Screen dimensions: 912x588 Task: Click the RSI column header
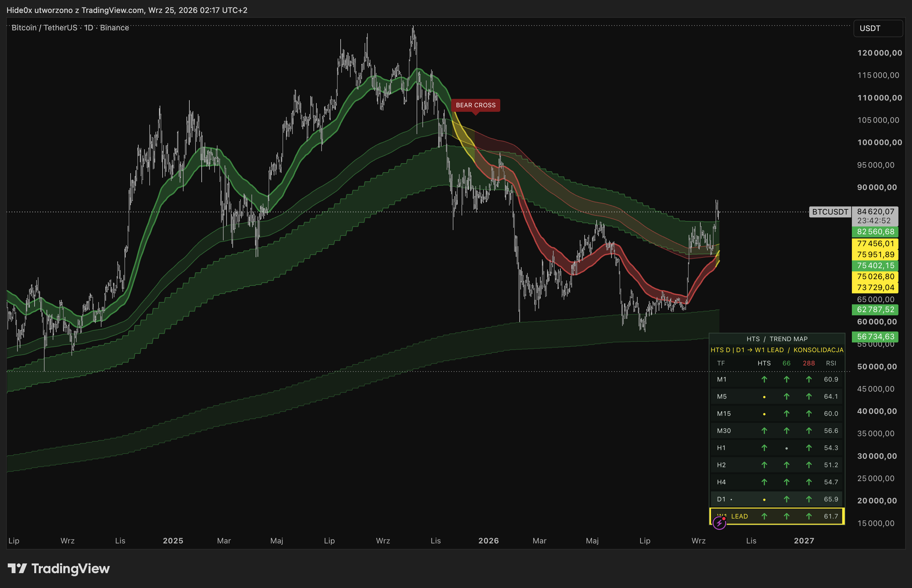(x=831, y=363)
